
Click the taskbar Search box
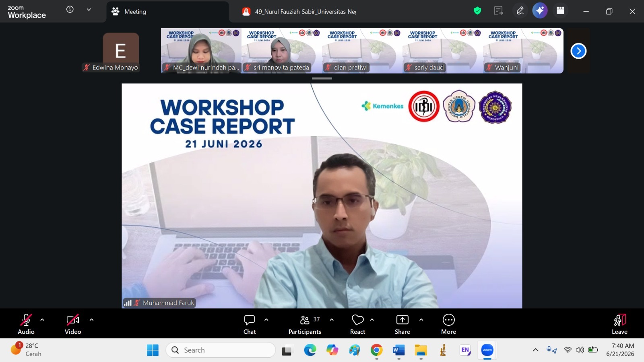[x=221, y=350]
